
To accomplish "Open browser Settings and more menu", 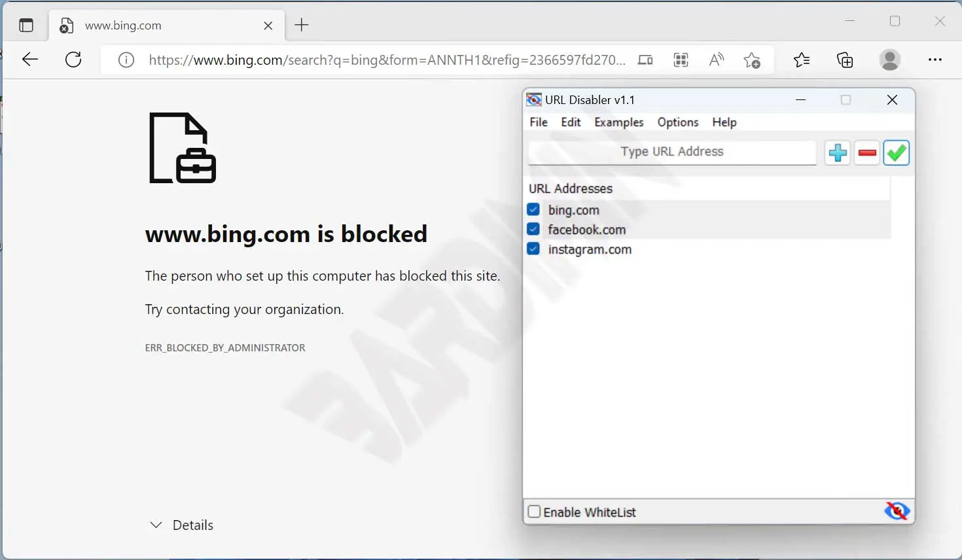I will (935, 60).
